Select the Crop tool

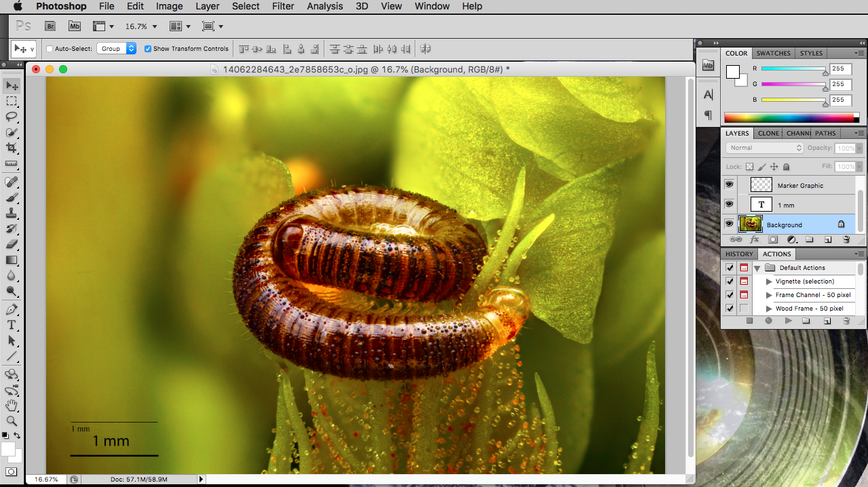click(12, 148)
